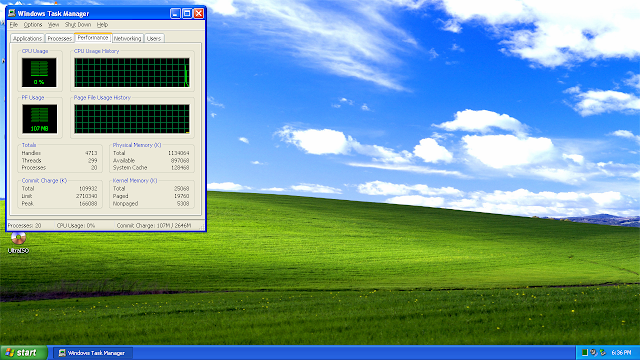Open the UltraISO desktop shortcut

18,242
